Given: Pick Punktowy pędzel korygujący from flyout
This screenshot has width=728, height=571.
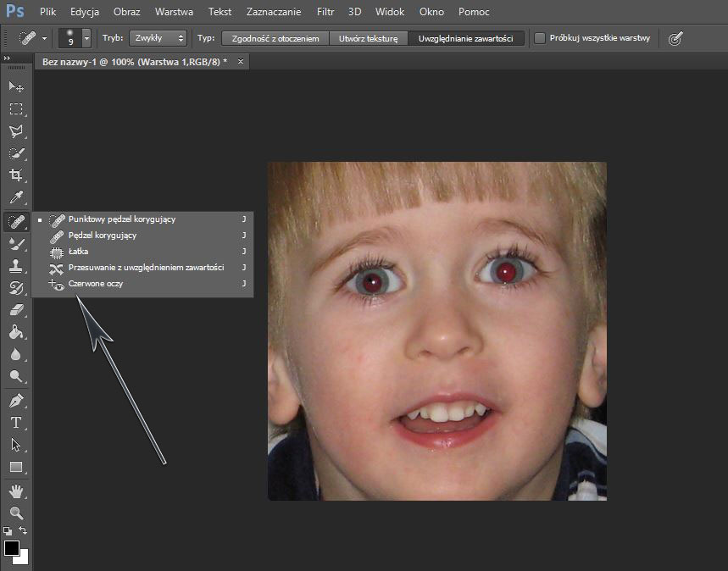Looking at the screenshot, I should coord(142,219).
